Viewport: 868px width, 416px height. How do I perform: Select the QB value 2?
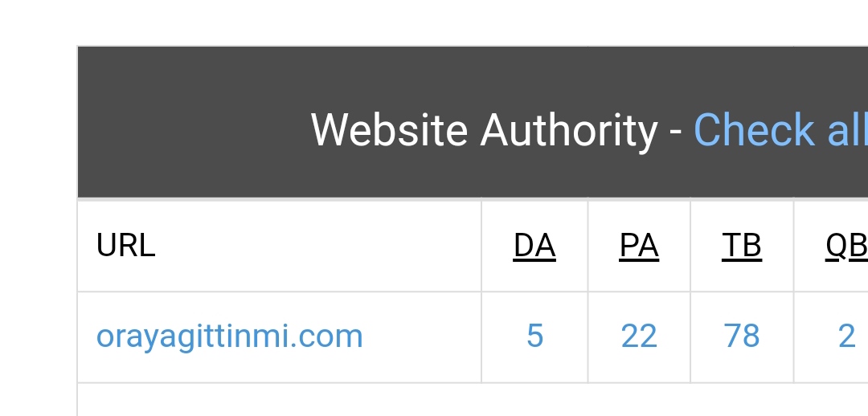tap(846, 336)
